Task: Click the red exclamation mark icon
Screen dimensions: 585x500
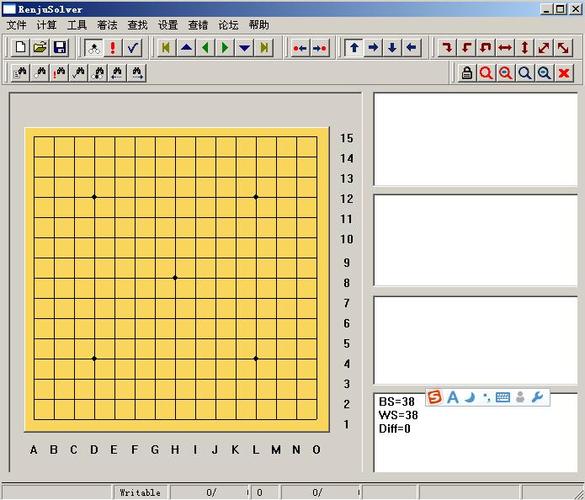Action: pyautogui.click(x=113, y=47)
